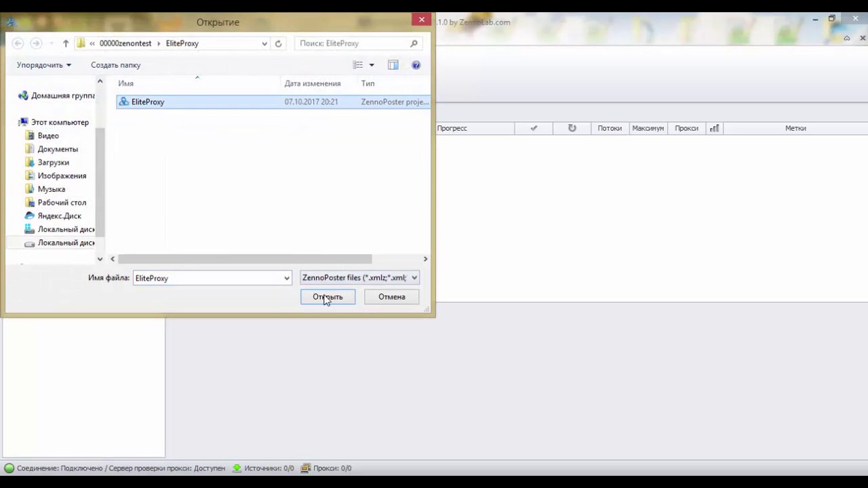Open the Документы folder
This screenshot has width=868, height=488.
coord(52,149)
